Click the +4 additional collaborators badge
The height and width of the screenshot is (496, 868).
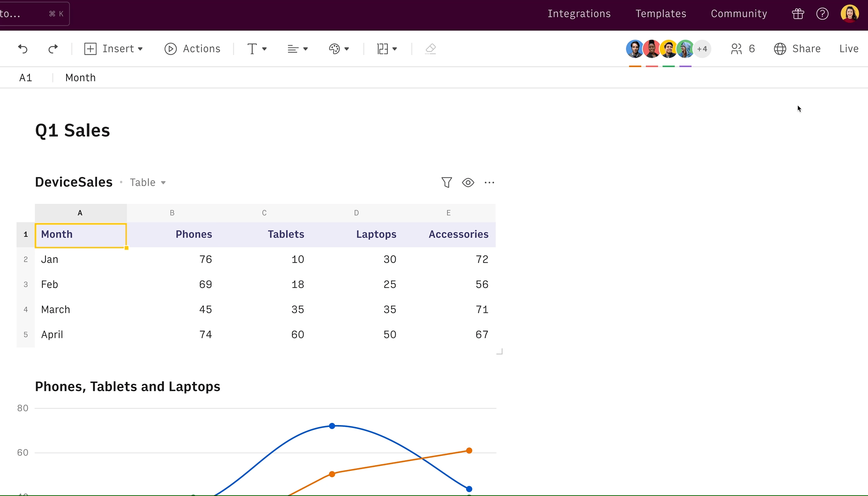tap(702, 48)
